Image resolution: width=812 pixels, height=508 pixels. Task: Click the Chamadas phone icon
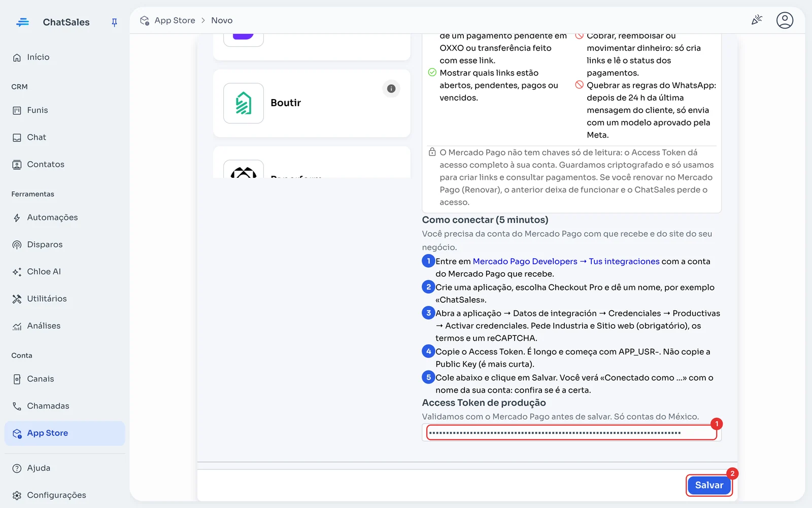[17, 406]
